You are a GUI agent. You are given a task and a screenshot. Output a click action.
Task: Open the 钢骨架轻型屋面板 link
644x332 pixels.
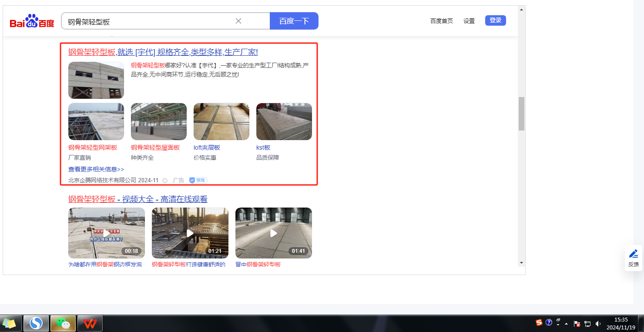pos(155,148)
